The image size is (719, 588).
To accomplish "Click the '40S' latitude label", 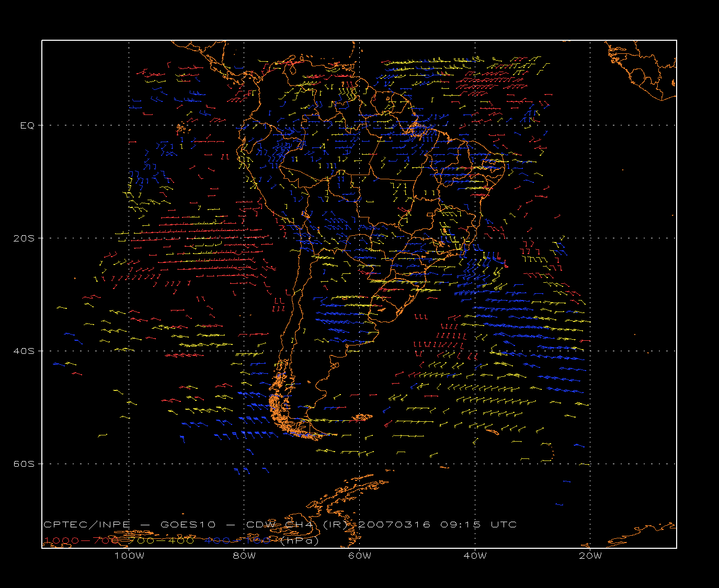I will (x=24, y=351).
